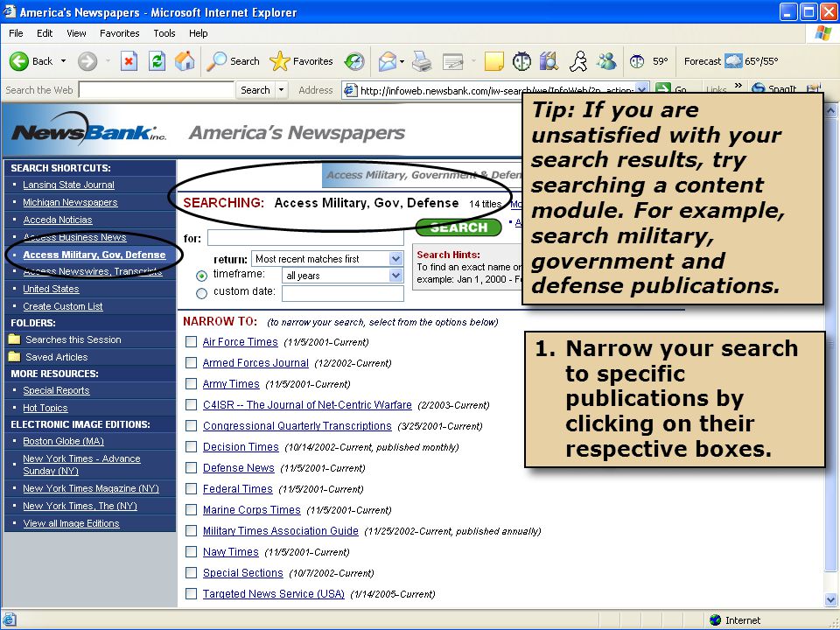840x630 pixels.
Task: Click the custom date text field
Action: [x=343, y=294]
